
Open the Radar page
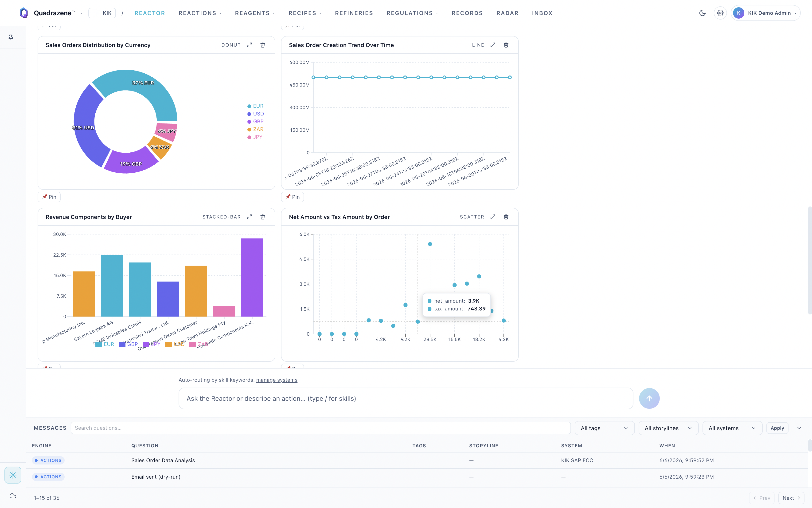click(507, 13)
